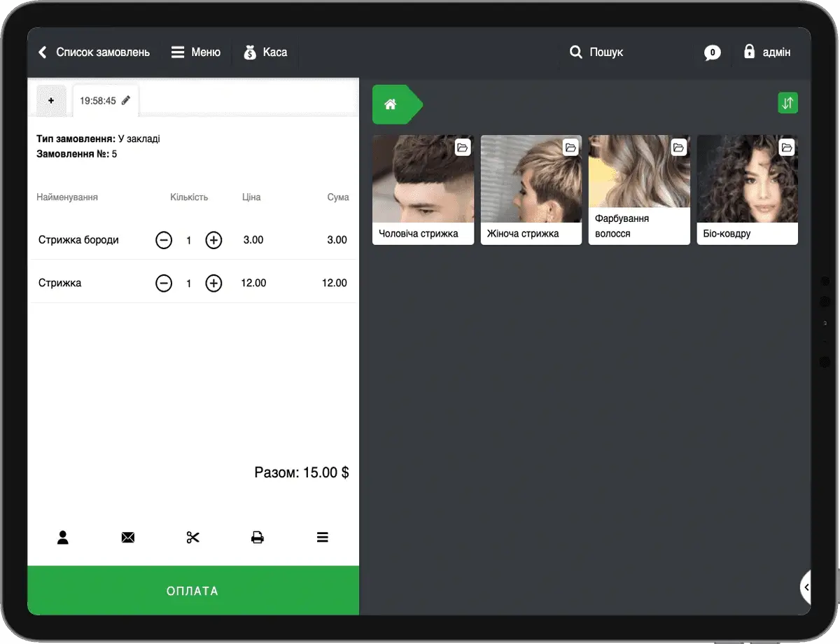This screenshot has width=840, height=644.
Task: Open the Фарбування волосся category
Action: click(639, 190)
